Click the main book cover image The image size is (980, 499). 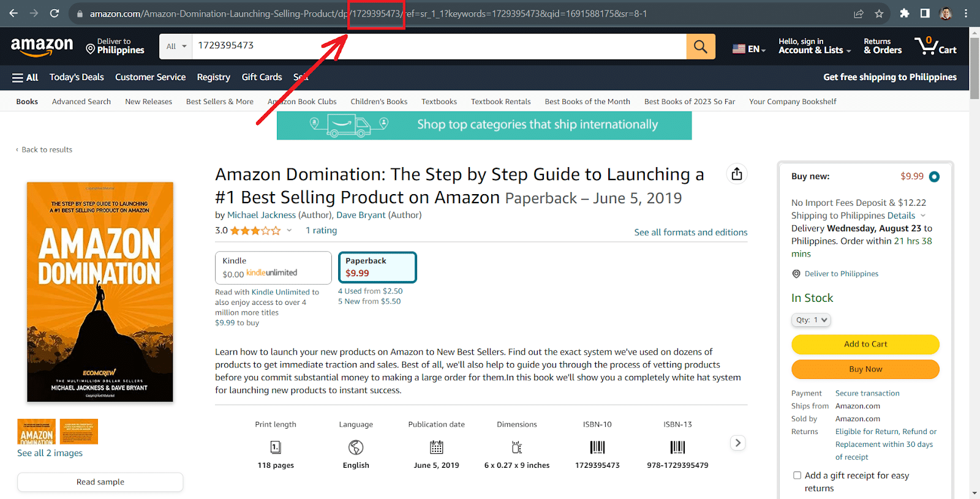pos(100,291)
